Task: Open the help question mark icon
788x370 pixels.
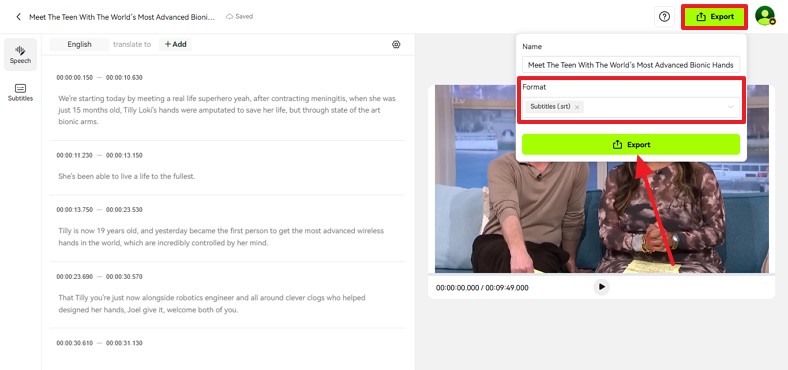Action: coord(664,17)
